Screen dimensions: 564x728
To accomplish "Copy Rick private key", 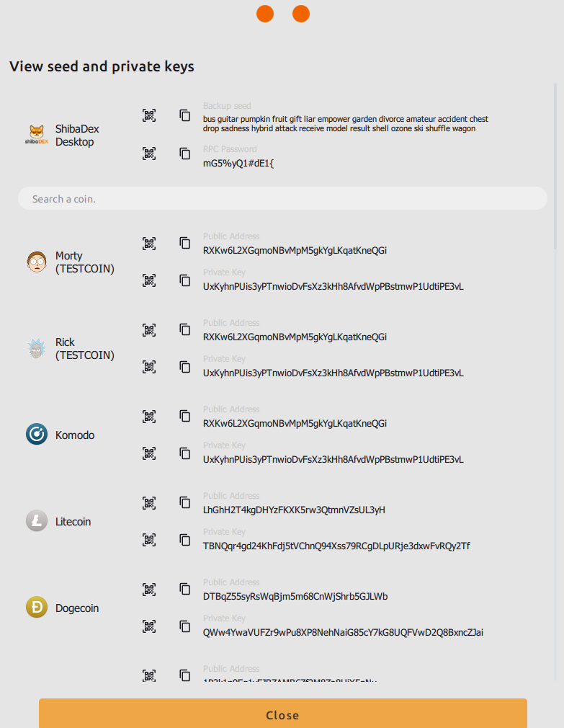I will pyautogui.click(x=185, y=366).
